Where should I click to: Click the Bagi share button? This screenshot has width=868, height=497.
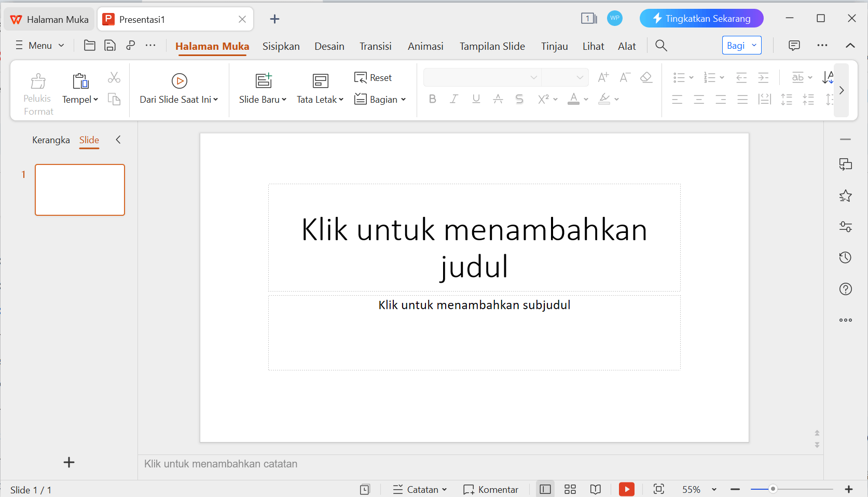tap(736, 45)
